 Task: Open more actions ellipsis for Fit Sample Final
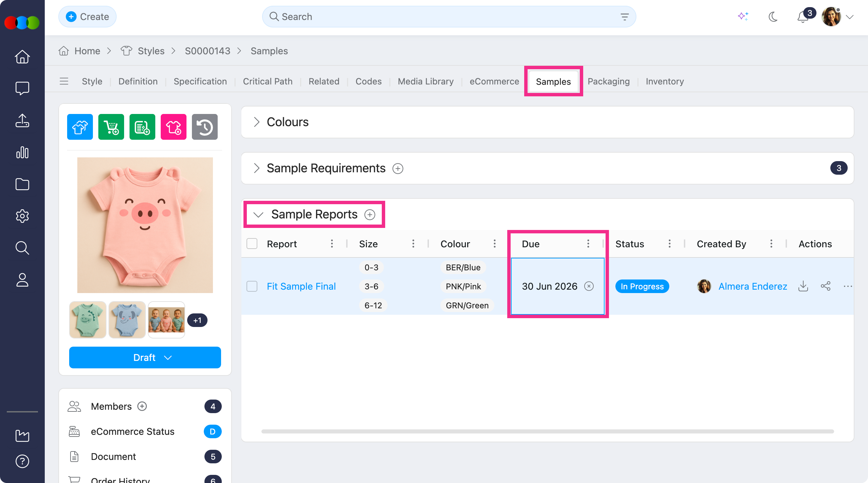pos(848,286)
